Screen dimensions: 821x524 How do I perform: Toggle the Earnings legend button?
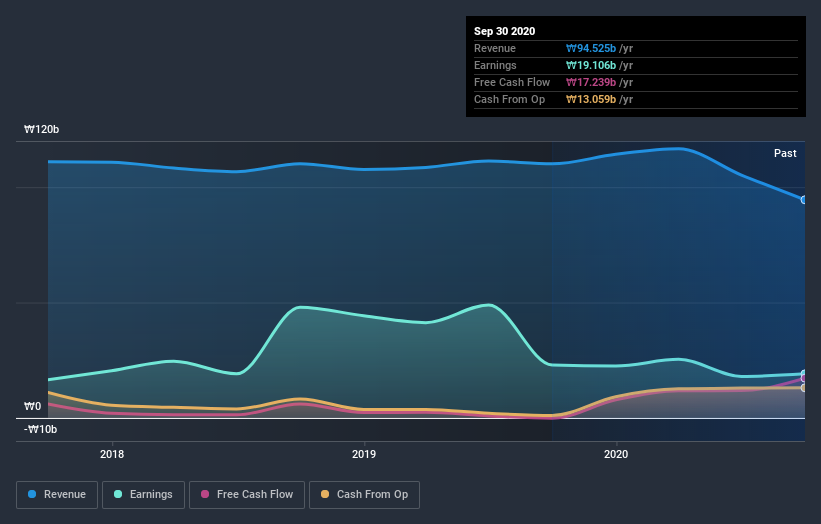point(143,495)
